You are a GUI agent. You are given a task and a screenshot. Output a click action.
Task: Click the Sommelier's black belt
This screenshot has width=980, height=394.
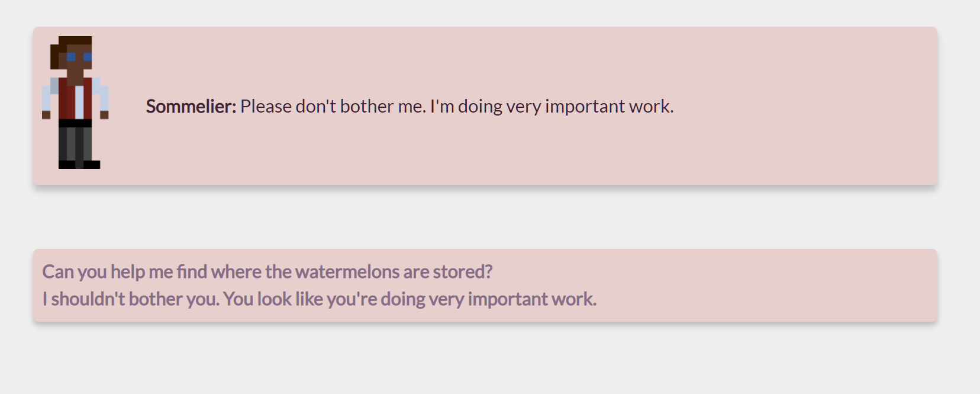75,123
